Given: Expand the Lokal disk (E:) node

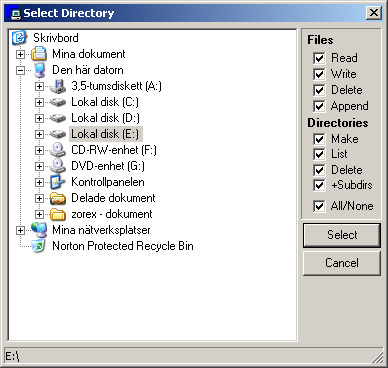Looking at the screenshot, I should (x=39, y=134).
